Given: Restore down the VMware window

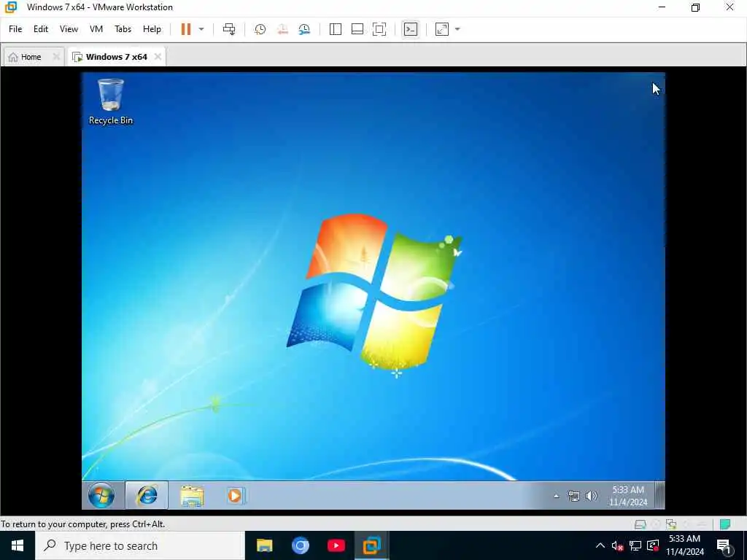Looking at the screenshot, I should click(695, 7).
